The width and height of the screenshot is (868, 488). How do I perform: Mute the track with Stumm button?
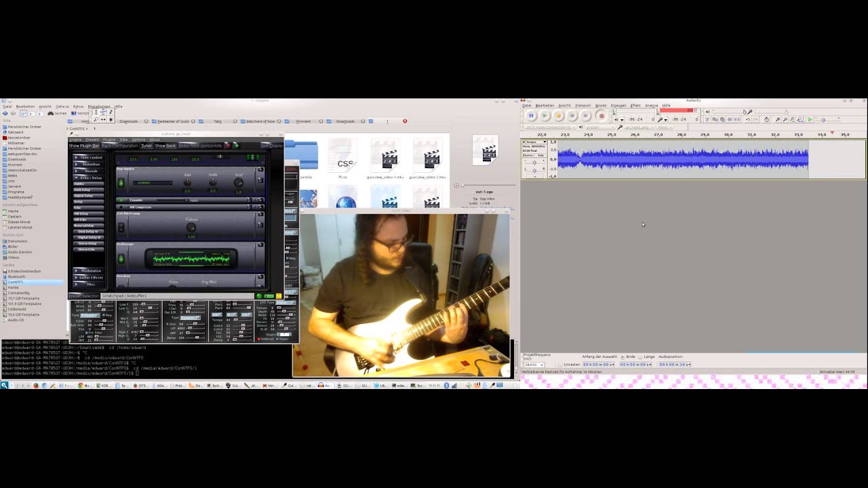(528, 155)
